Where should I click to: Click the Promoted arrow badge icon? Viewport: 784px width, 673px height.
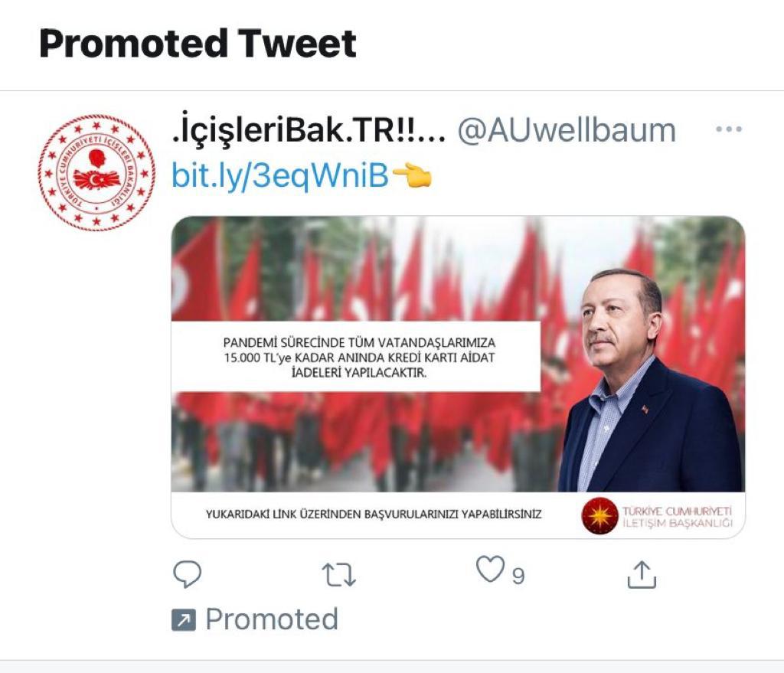click(x=184, y=620)
